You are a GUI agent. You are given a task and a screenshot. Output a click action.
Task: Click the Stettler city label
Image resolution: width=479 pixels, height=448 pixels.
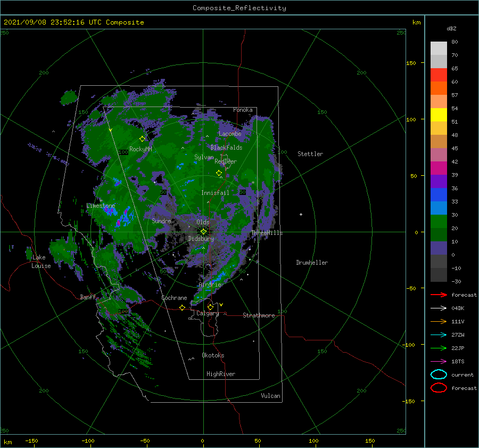pyautogui.click(x=310, y=154)
